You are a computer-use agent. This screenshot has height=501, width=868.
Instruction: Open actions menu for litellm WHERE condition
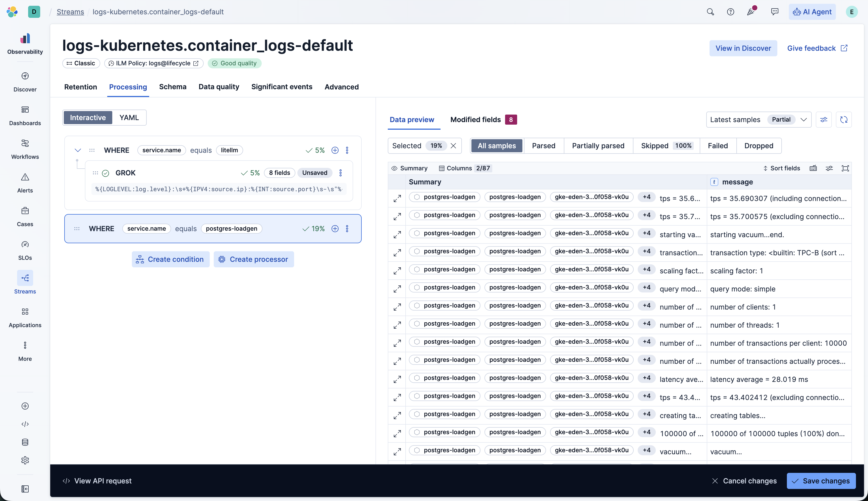click(347, 150)
